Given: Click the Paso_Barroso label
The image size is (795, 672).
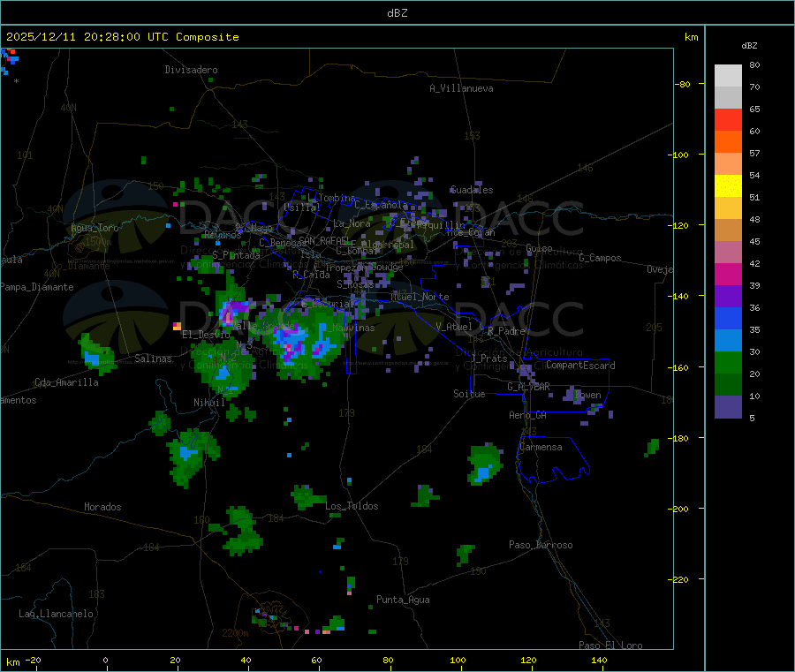Looking at the screenshot, I should (x=541, y=545).
